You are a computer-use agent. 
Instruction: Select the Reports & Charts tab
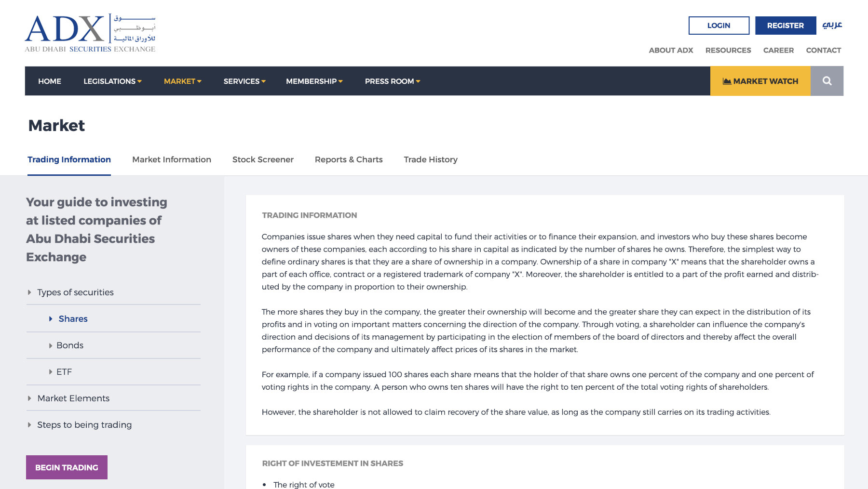click(349, 159)
